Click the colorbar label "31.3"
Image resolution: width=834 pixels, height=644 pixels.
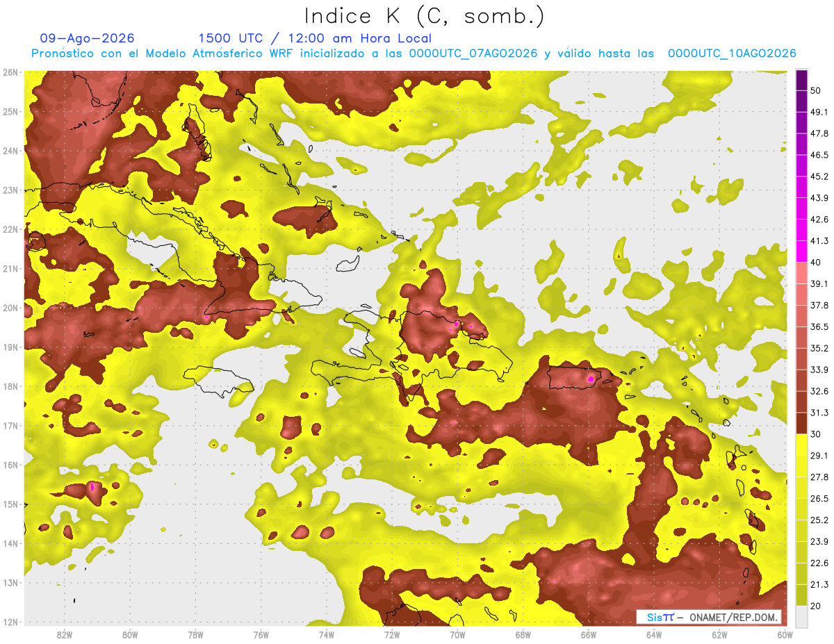coord(819,413)
